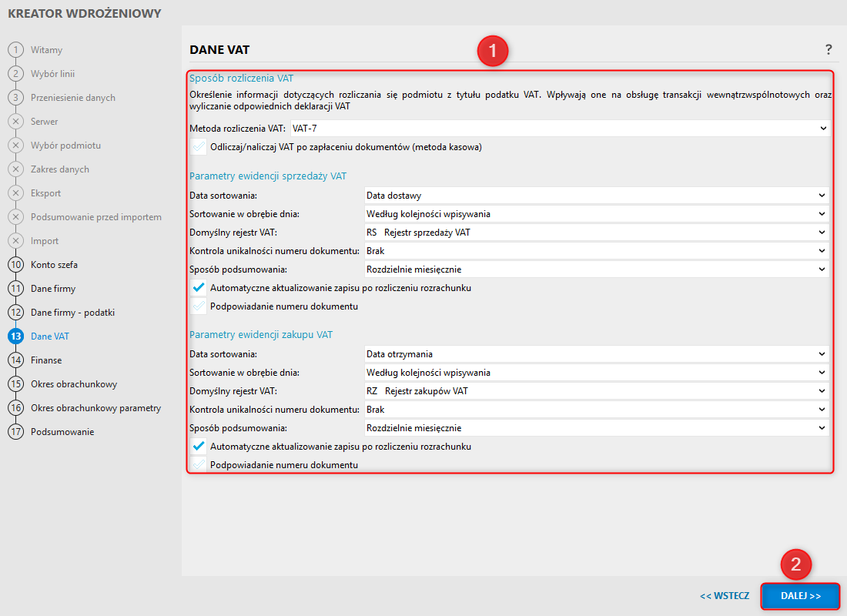Select step 14 circle icon for Finanse
847x616 pixels.
coord(15,360)
